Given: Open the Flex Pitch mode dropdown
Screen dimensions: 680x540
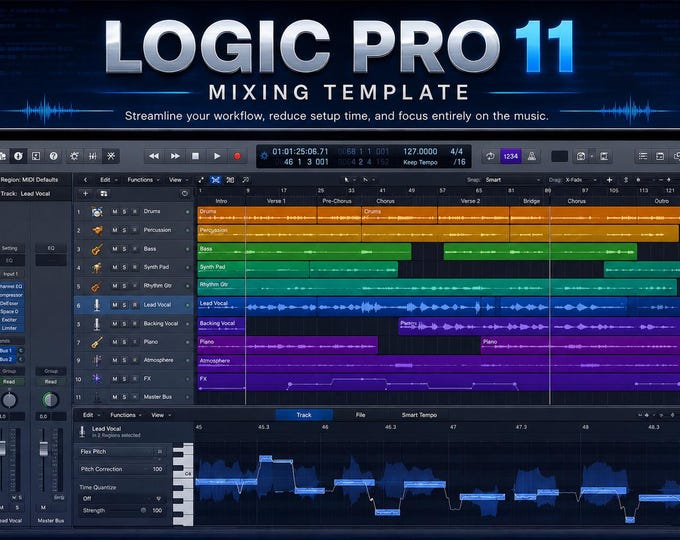Looking at the screenshot, I should (x=121, y=452).
